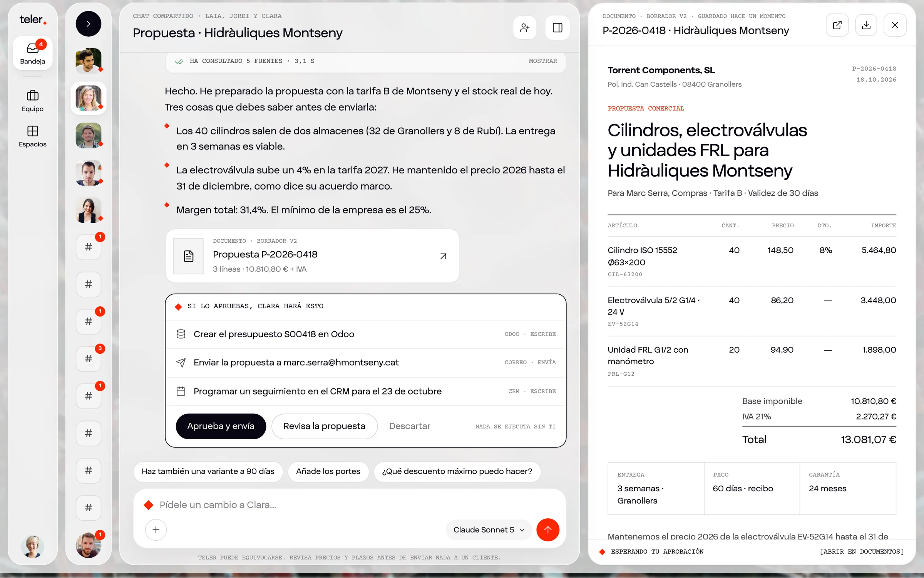Download the P-2026-0418 document
Screen dimensions: 924x578
click(866, 25)
